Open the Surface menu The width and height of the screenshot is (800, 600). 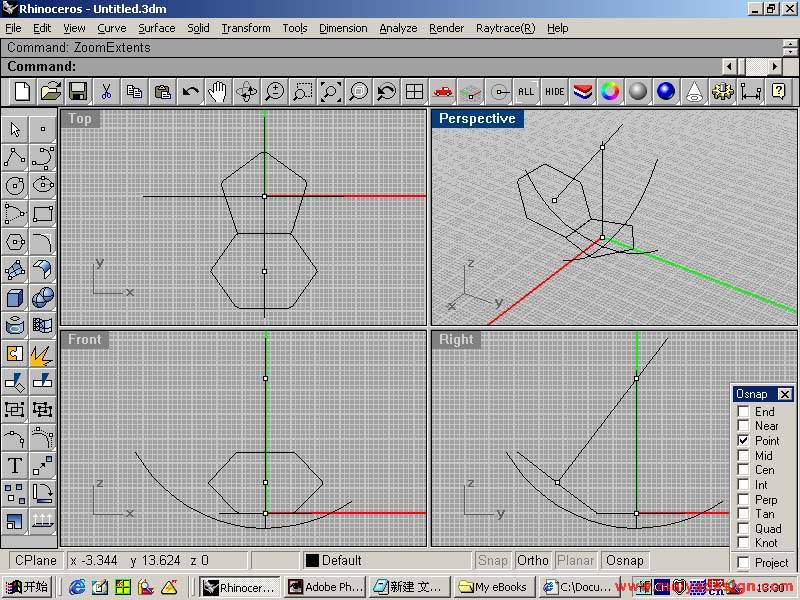pos(156,28)
